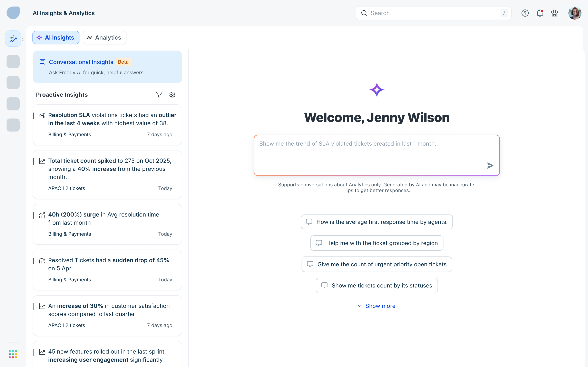
Task: Click the three-dot handle beside sidebar icon
Action: click(x=23, y=39)
